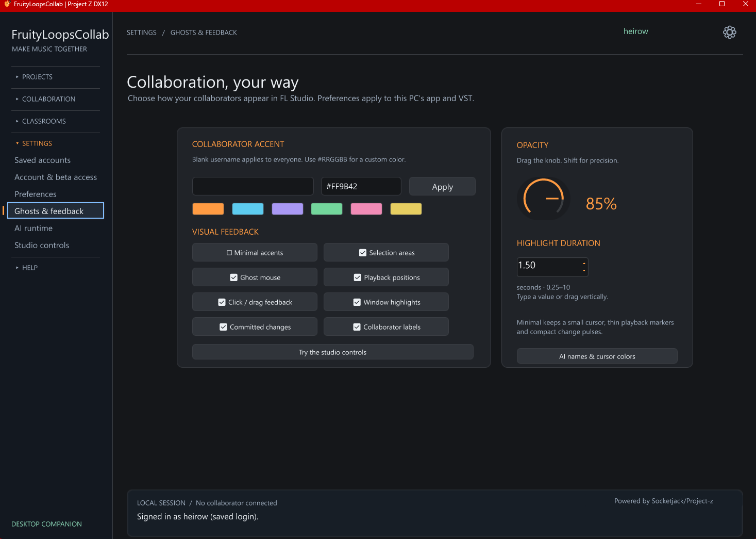Pick the orange accent color swatch
Viewport: 756px width, 539px height.
(208, 209)
